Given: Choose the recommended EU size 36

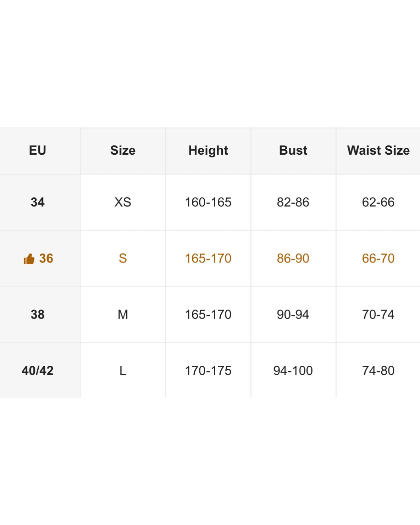Looking at the screenshot, I should tap(46, 258).
